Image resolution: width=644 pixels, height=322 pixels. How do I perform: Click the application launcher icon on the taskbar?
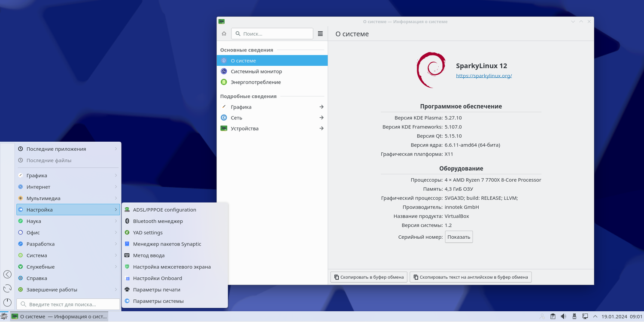pos(4,316)
